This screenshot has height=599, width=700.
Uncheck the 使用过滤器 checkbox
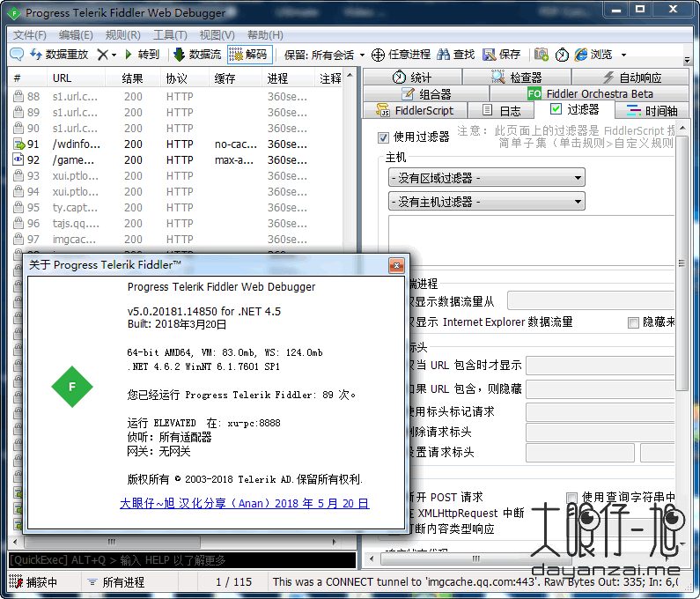click(x=383, y=137)
